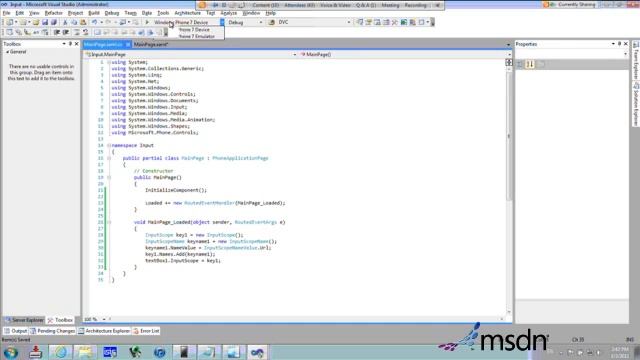640x360 pixels.
Task: Open the DVC find combo box dropdown
Action: tap(349, 22)
